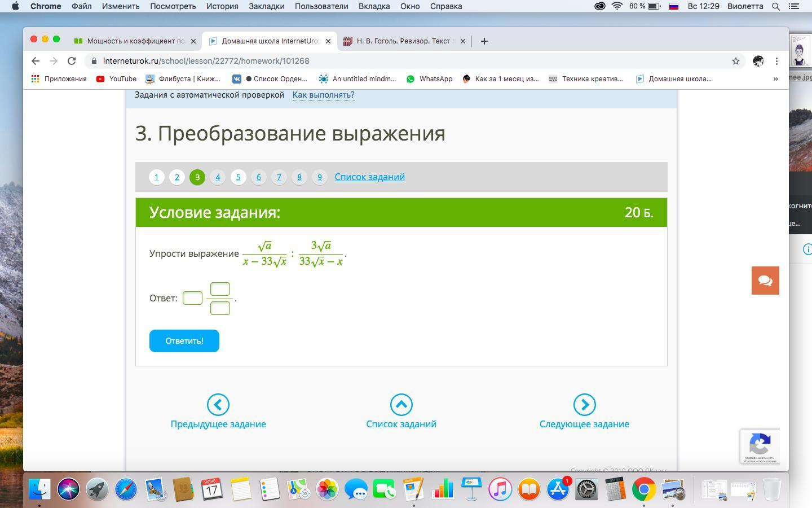
Task: Close the Мощность и коэффициент tab
Action: click(x=193, y=41)
